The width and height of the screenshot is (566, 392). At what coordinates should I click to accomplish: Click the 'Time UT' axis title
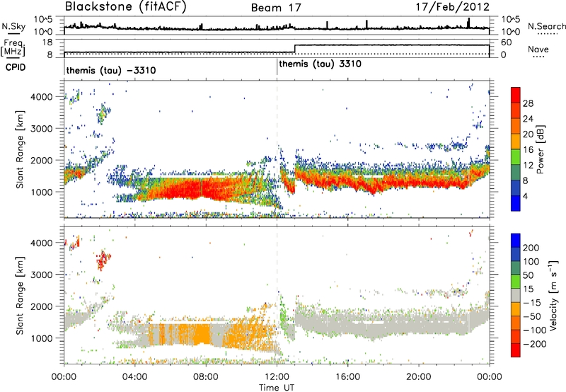point(277,388)
